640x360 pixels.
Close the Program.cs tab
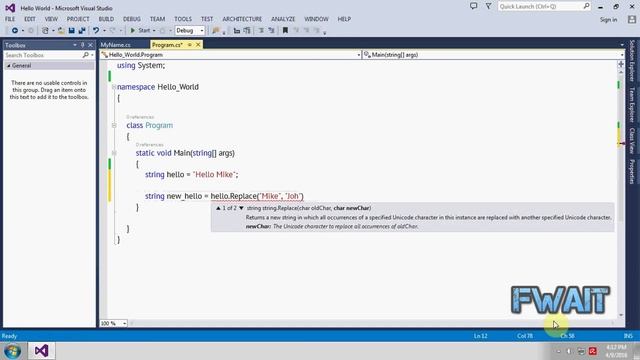(x=198, y=45)
